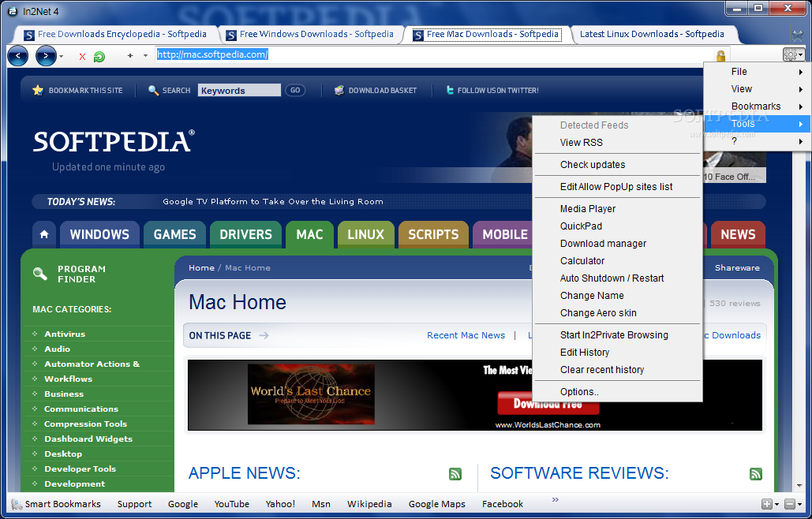Add new tab with plus icon

[130, 56]
